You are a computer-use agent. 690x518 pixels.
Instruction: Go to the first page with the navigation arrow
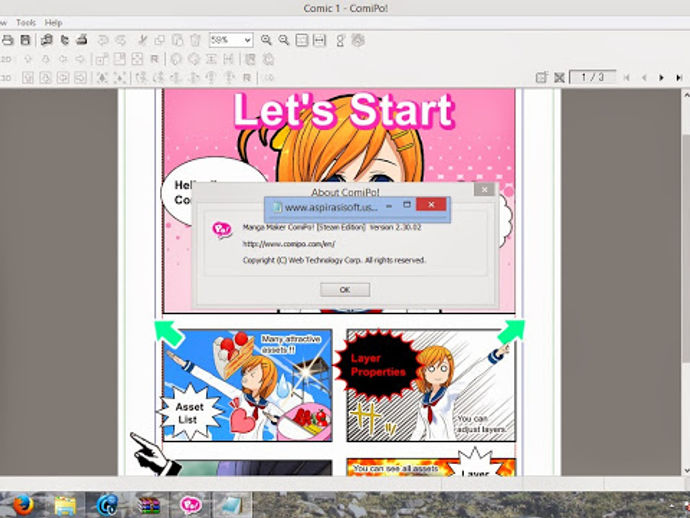(x=627, y=78)
